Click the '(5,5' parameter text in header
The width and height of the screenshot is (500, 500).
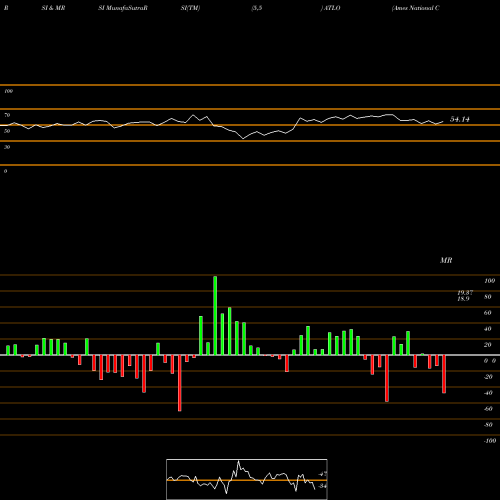coord(257,8)
